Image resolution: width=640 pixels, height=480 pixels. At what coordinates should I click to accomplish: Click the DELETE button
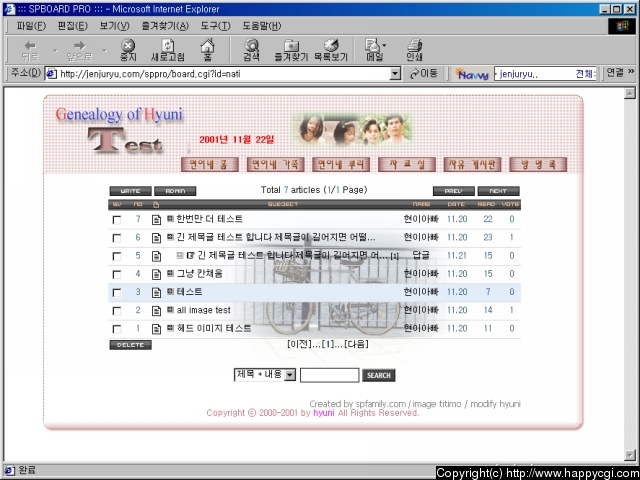coord(131,345)
